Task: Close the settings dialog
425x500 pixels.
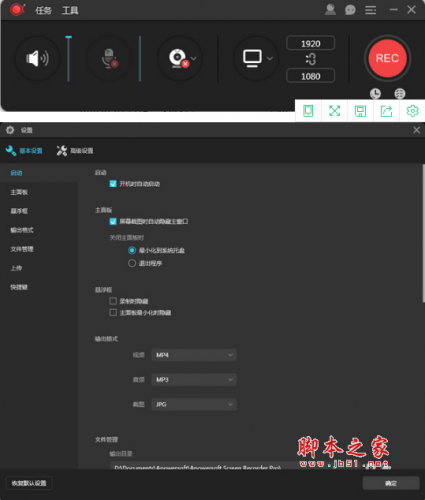Action: click(417, 130)
